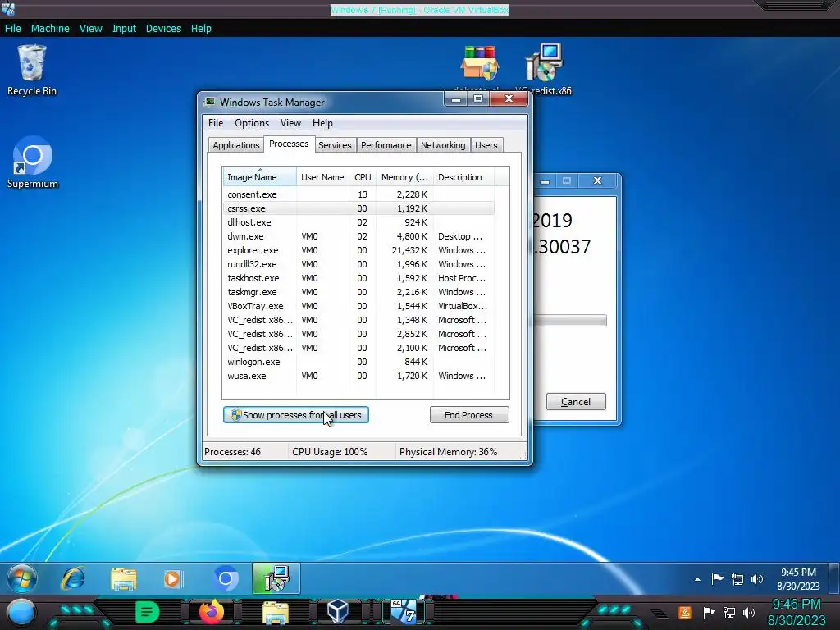Sort by User Name column header
Image resolution: width=840 pixels, height=630 pixels.
pyautogui.click(x=322, y=177)
